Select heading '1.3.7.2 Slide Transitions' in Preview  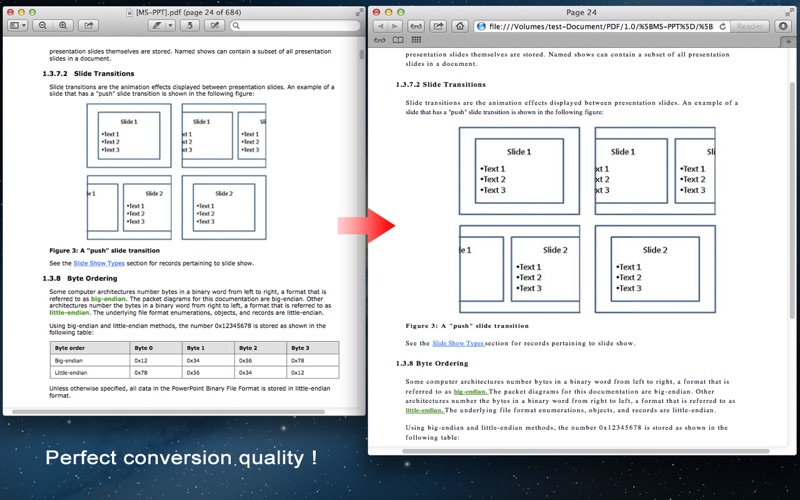88,73
